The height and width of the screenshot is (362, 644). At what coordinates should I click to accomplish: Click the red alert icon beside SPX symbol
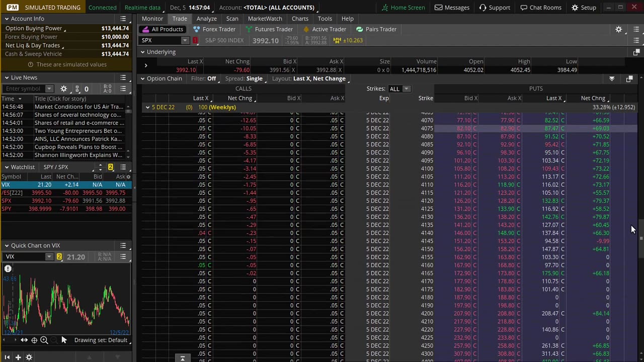pos(195,40)
